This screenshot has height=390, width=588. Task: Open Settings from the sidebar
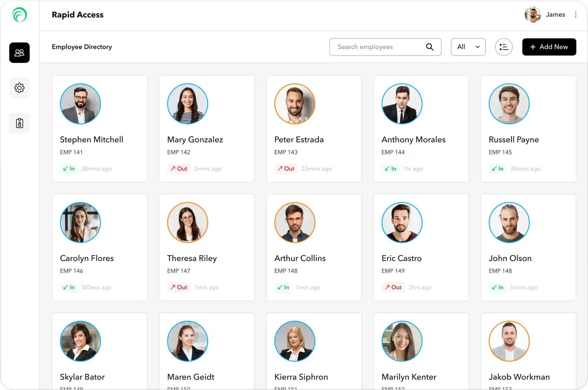click(x=19, y=88)
